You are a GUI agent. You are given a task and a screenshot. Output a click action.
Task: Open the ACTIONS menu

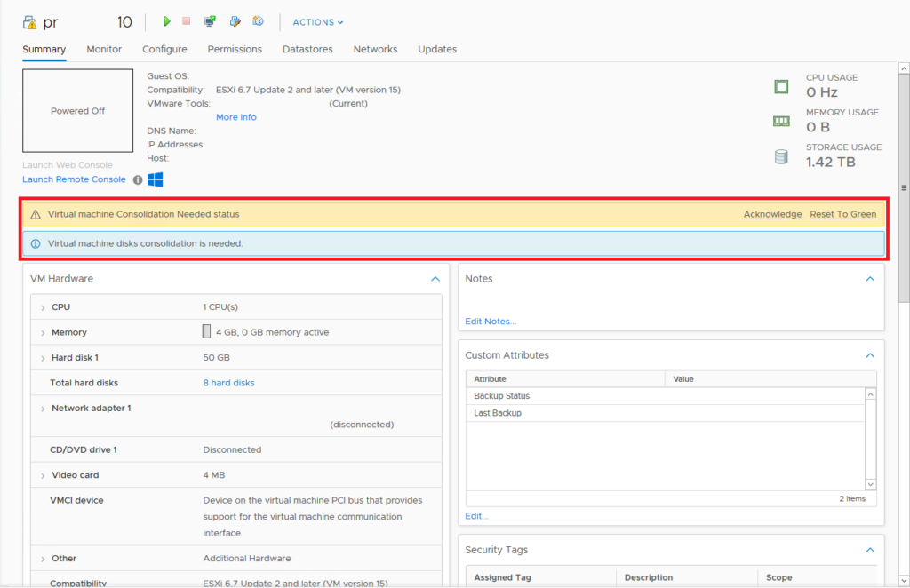316,21
